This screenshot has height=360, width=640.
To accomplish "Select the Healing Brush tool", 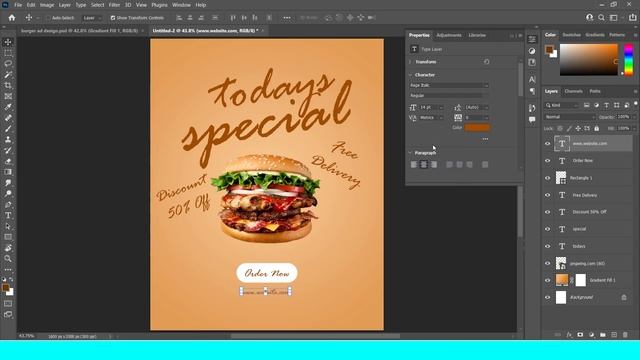I will pos(8,118).
